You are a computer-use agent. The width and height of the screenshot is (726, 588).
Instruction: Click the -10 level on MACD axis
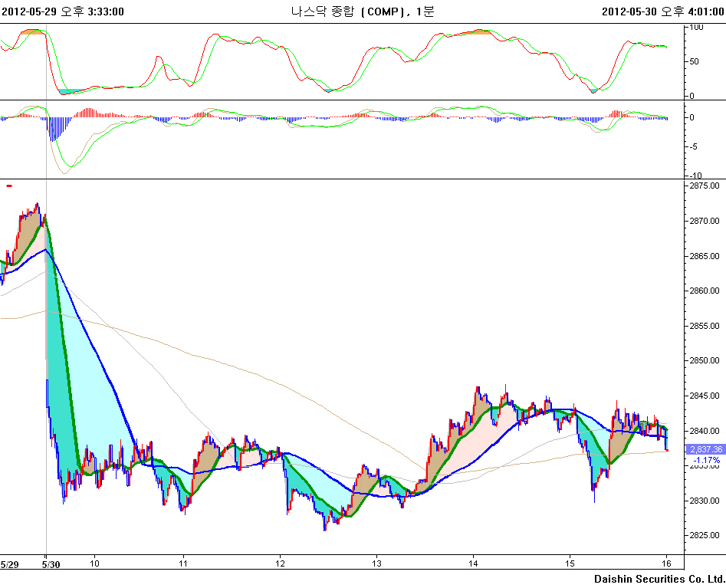(695, 176)
